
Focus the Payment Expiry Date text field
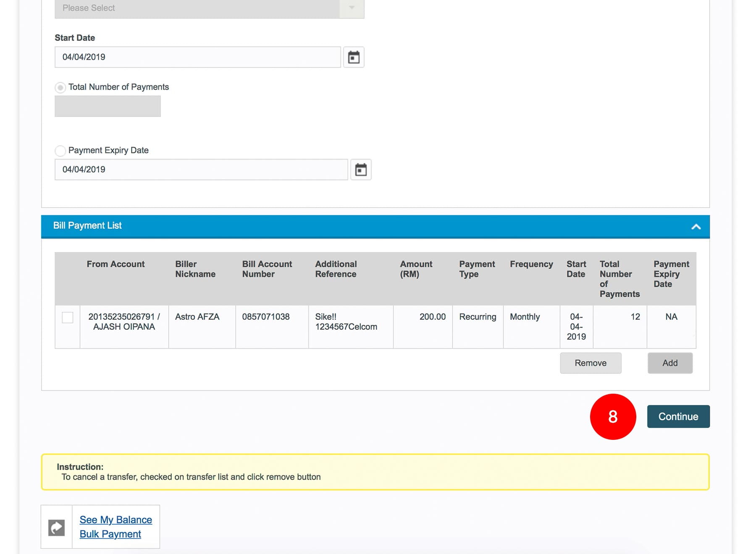[x=201, y=170]
